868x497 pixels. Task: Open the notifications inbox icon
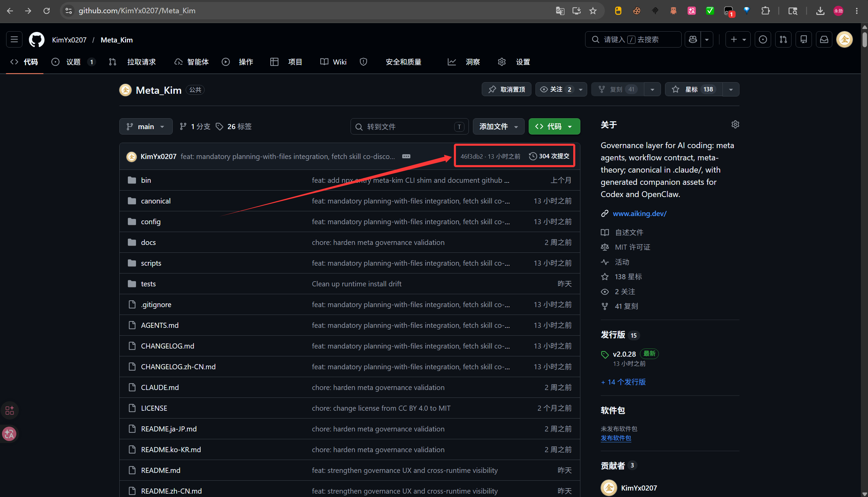(824, 40)
